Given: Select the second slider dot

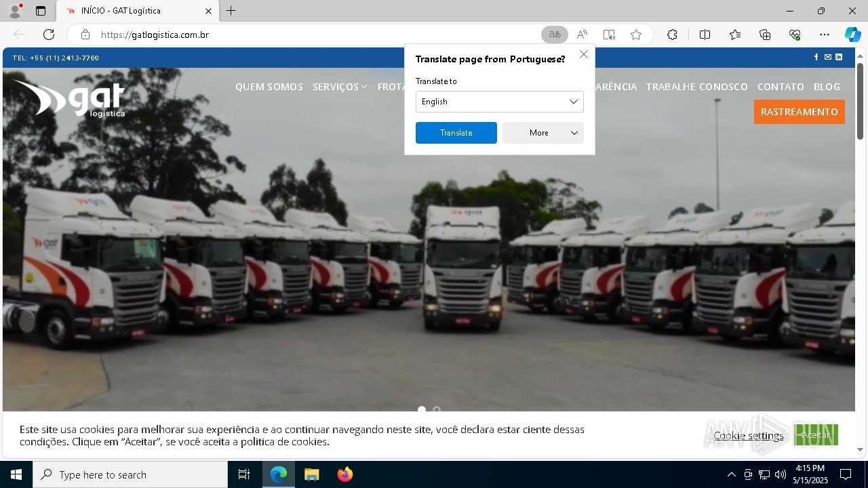Looking at the screenshot, I should pyautogui.click(x=437, y=409).
